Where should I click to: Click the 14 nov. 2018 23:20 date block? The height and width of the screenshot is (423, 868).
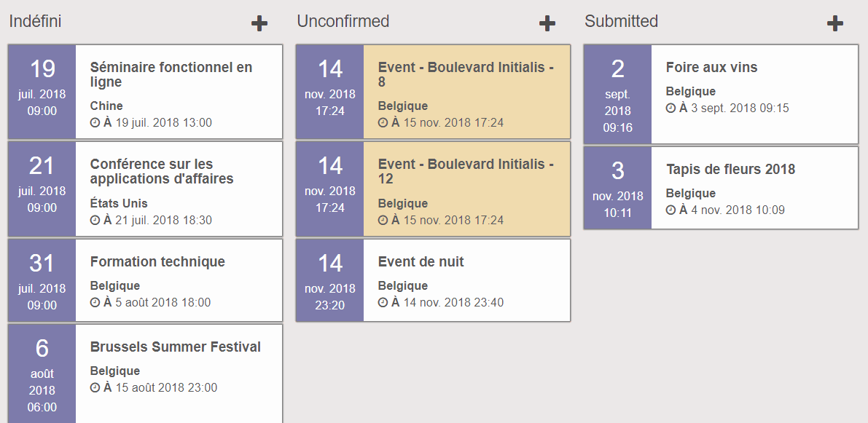tap(330, 280)
